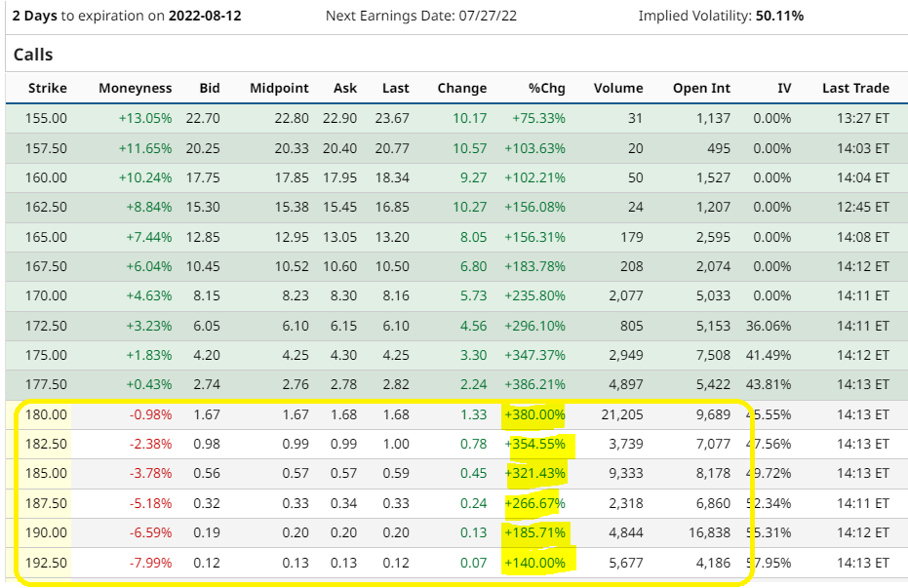Image resolution: width=908 pixels, height=588 pixels.
Task: Select the 155.00 strike row
Action: point(48,119)
